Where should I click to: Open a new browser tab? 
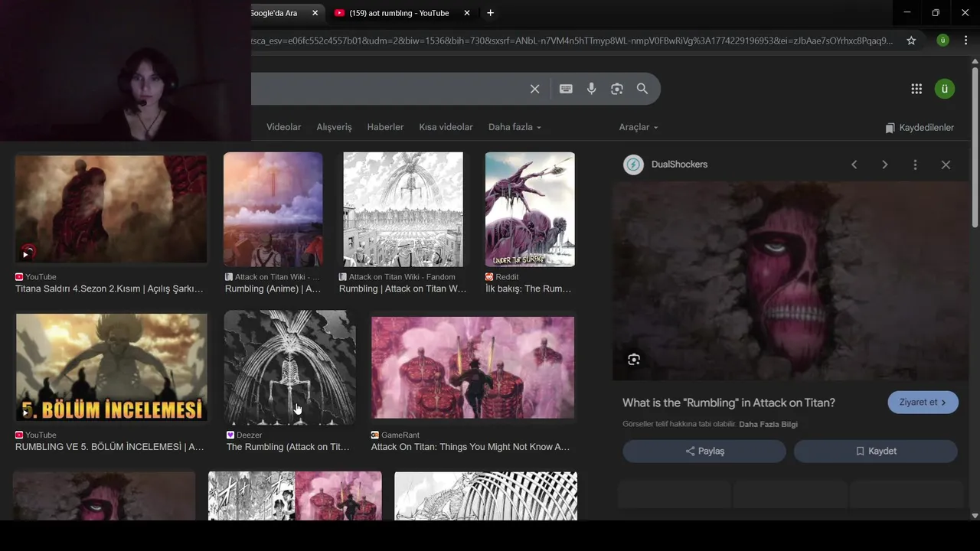[x=490, y=13]
